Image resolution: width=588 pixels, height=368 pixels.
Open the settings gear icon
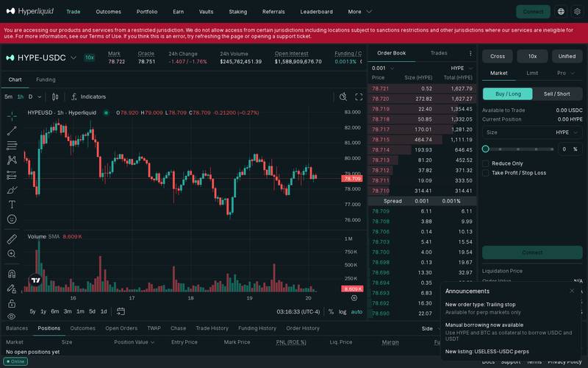(x=577, y=12)
